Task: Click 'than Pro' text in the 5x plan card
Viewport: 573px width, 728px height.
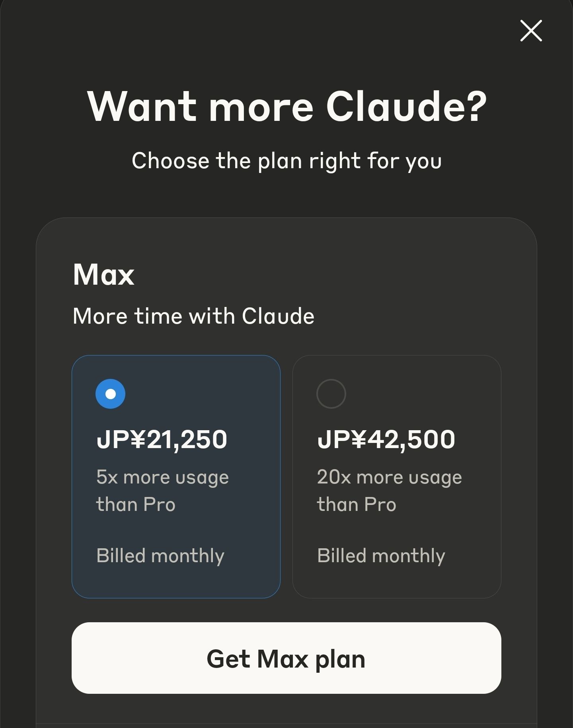Action: tap(136, 504)
